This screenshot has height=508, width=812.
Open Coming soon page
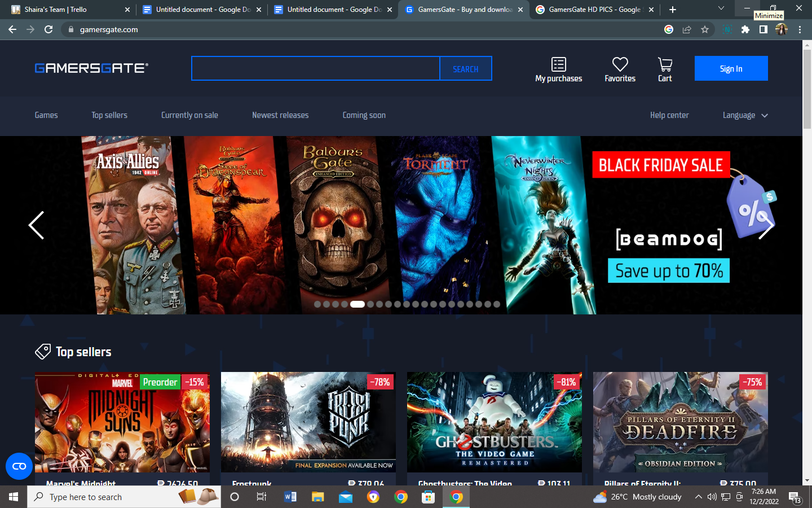[364, 115]
